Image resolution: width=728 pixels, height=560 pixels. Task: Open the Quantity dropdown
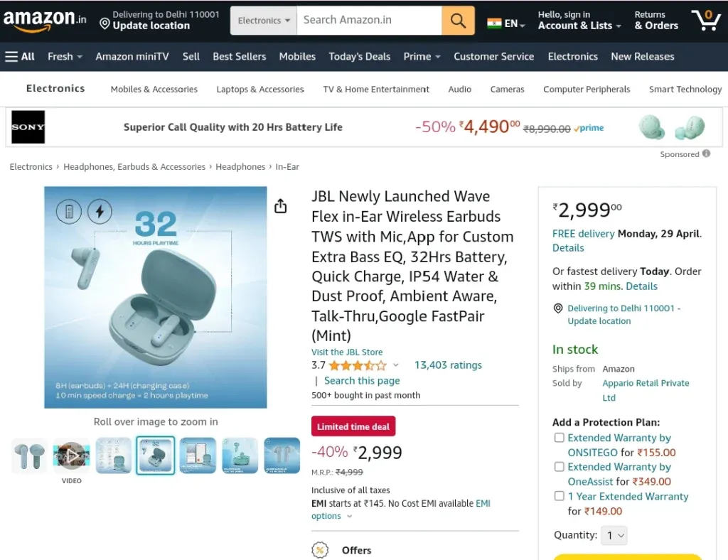[614, 535]
